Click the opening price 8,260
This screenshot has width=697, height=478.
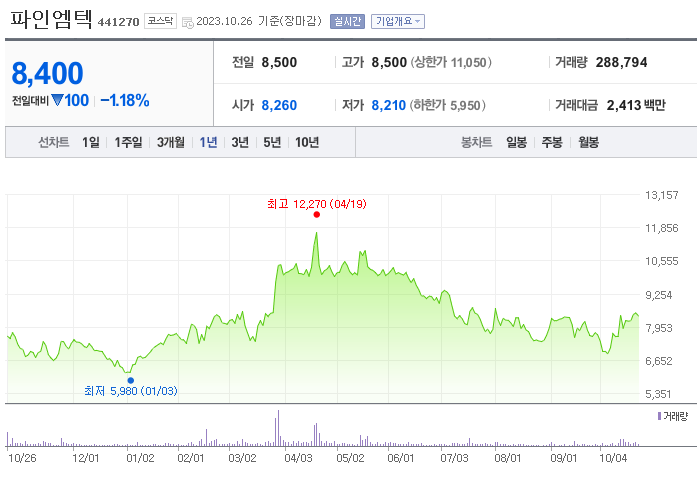coord(279,105)
